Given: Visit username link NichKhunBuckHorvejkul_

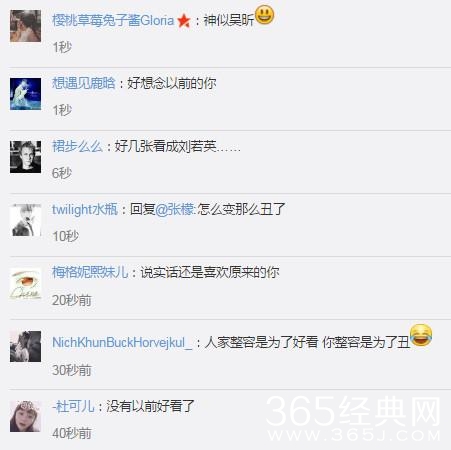Looking at the screenshot, I should (x=122, y=342).
